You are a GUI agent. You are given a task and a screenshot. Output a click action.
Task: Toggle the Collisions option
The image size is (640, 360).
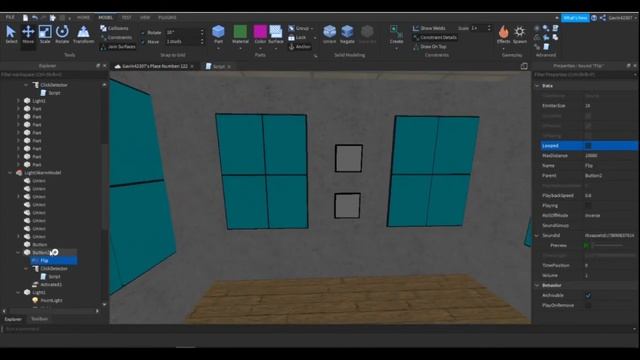tap(114, 28)
